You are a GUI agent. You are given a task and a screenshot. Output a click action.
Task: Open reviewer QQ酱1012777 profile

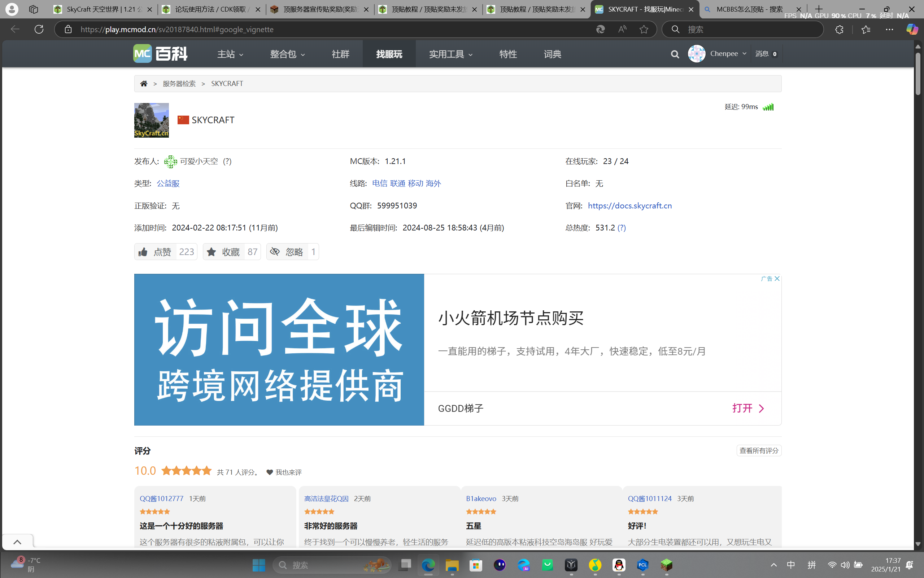(x=161, y=499)
